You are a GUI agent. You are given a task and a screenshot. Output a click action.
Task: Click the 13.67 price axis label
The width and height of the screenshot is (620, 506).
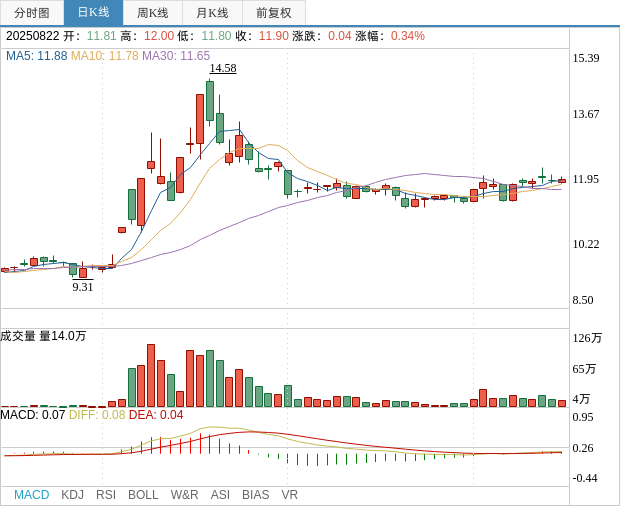586,114
